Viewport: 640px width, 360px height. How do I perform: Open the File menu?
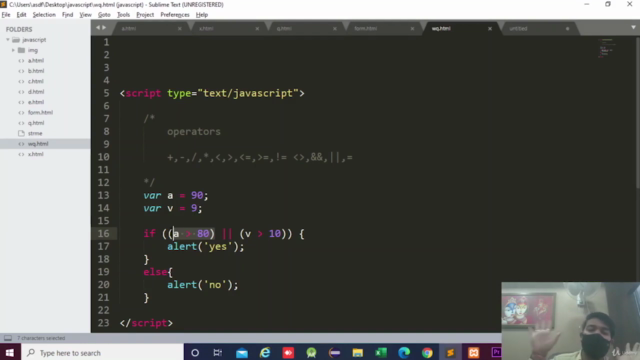pos(6,15)
